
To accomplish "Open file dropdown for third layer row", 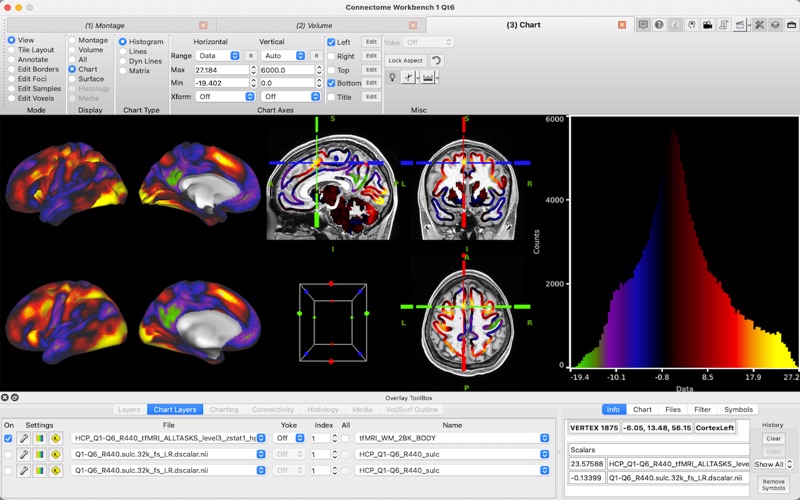I will click(168, 470).
